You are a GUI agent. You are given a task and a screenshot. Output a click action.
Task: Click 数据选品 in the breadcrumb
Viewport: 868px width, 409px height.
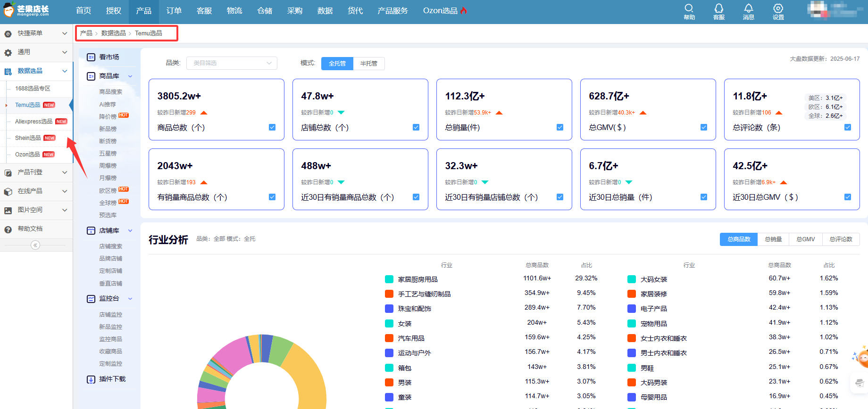[x=113, y=33]
